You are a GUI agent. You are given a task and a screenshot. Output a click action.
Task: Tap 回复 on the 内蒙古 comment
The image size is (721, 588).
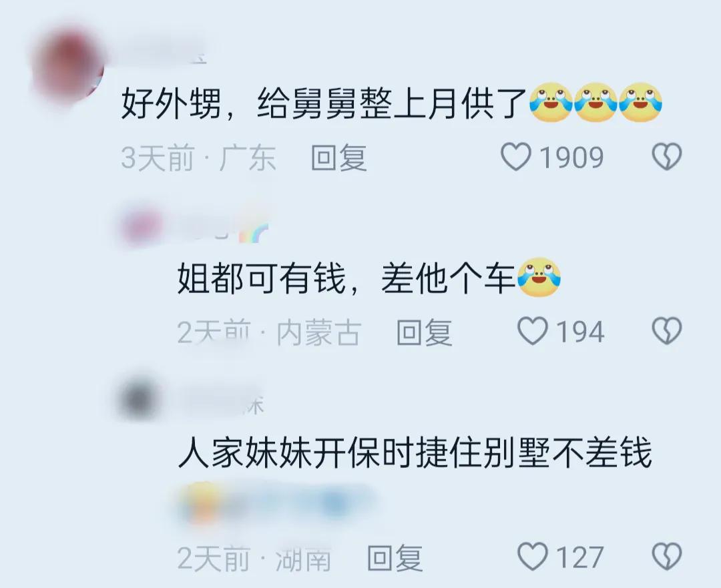(424, 332)
